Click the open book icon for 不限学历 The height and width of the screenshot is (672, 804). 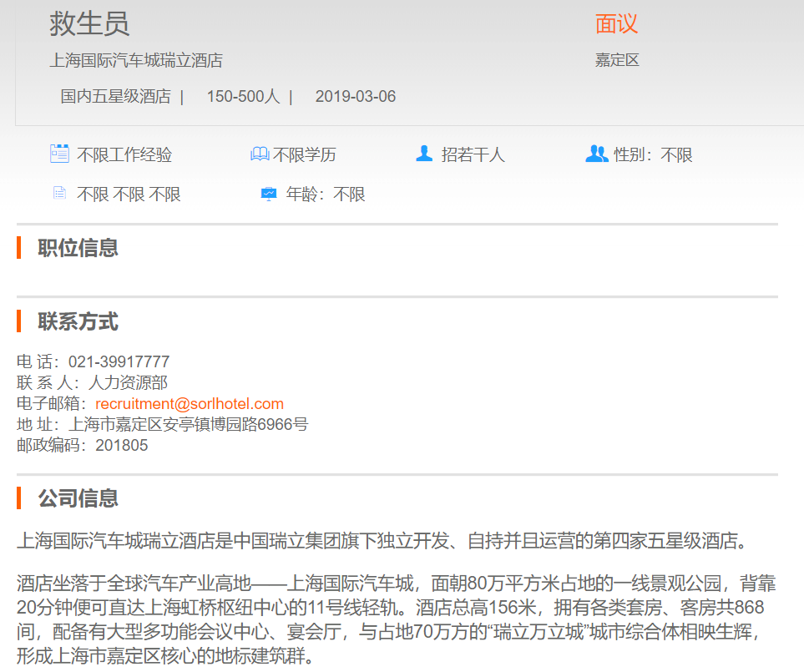(x=260, y=154)
